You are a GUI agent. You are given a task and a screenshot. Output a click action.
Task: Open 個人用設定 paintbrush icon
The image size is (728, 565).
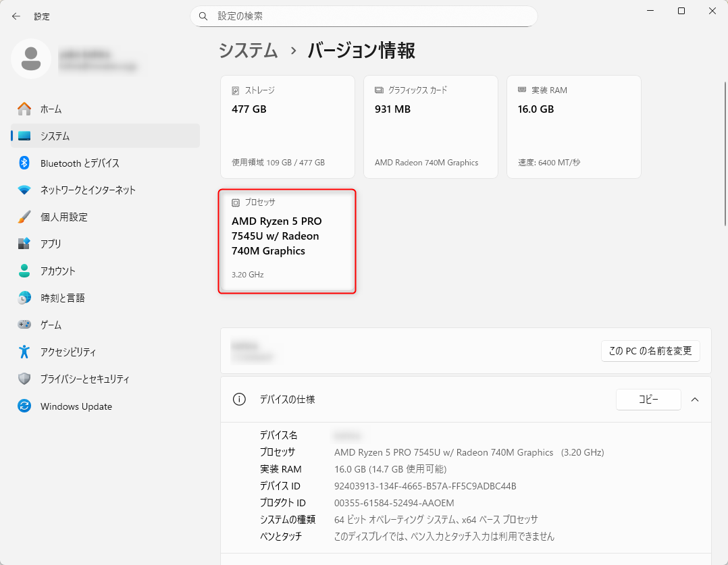[24, 217]
